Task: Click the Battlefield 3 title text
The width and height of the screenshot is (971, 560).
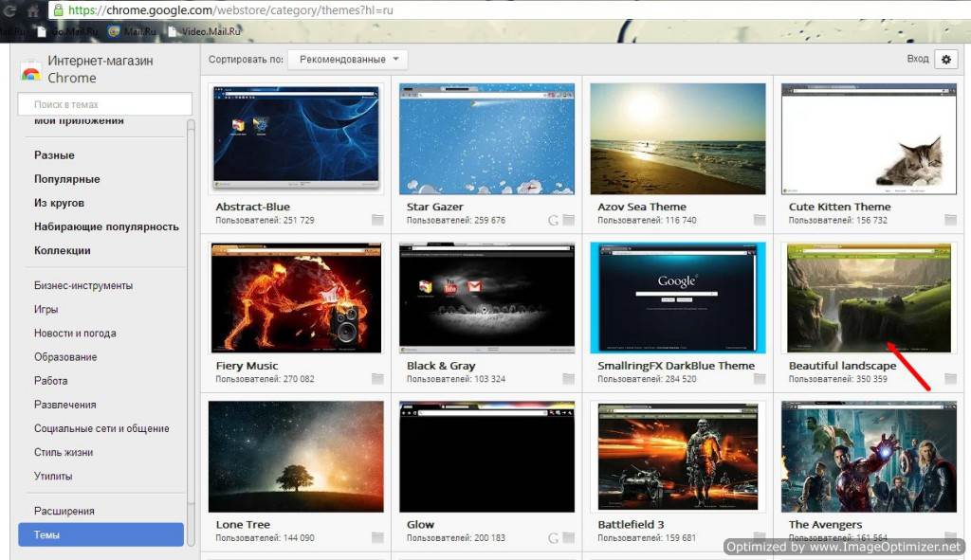Action: point(631,525)
